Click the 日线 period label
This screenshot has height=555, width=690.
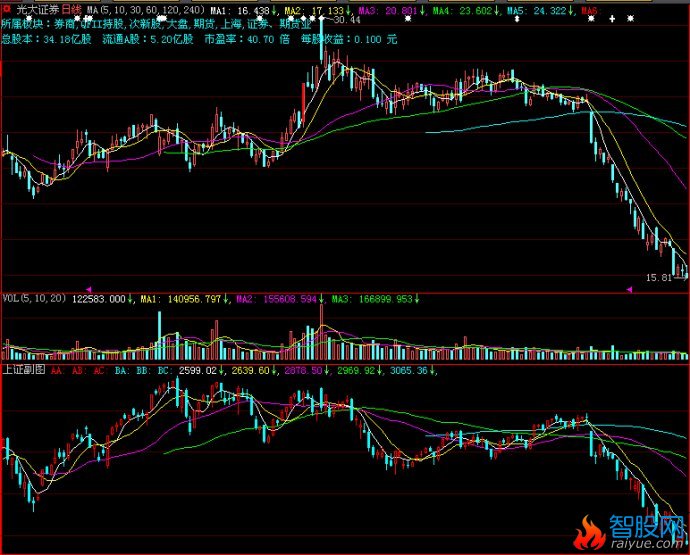[x=71, y=9]
